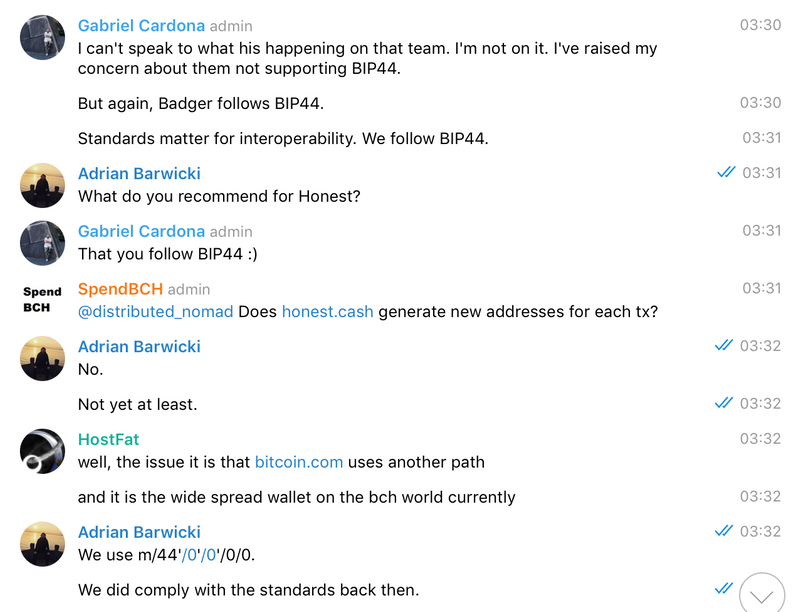Click the double-check icon beside 'We use m/44' message
Screen dimensions: 800x612
[x=724, y=531]
